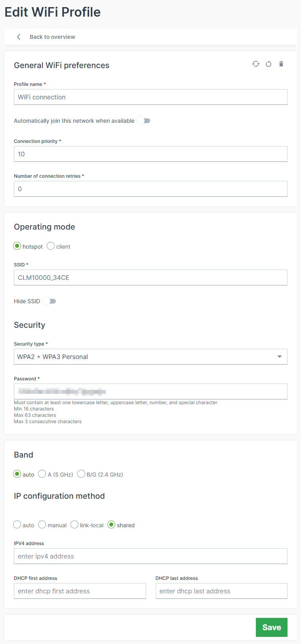
Task: Click Back to overview
Action: click(52, 36)
